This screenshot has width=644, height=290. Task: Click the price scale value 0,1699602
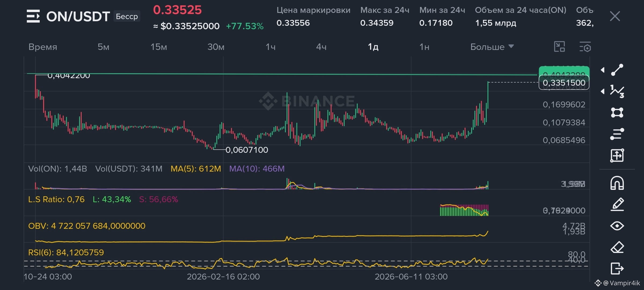(564, 104)
